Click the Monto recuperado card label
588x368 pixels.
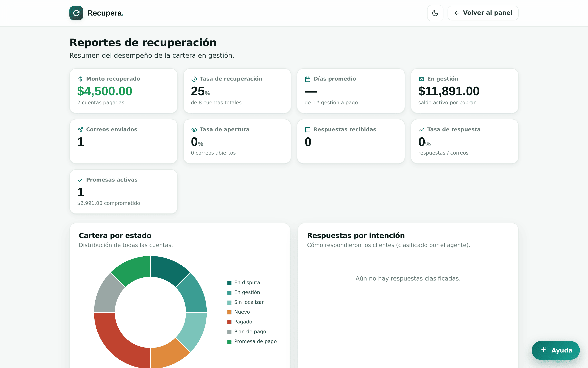tap(113, 79)
